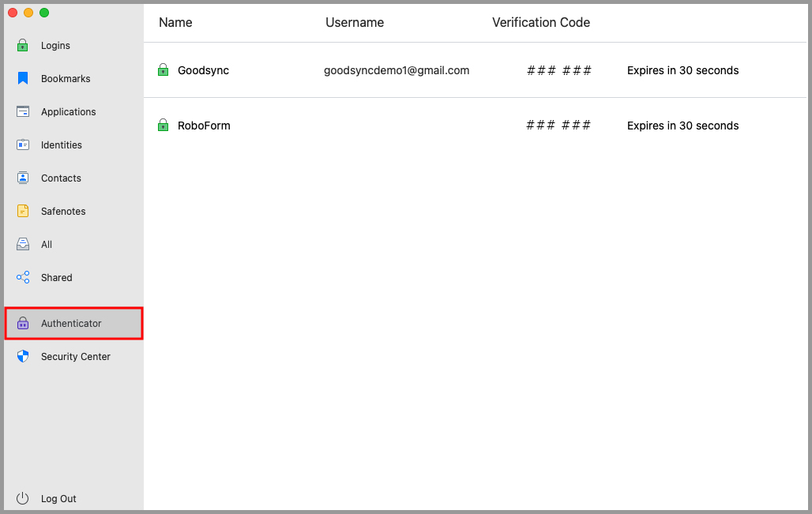Click the green lock icon beside Goodsync
The width and height of the screenshot is (812, 514).
point(164,70)
